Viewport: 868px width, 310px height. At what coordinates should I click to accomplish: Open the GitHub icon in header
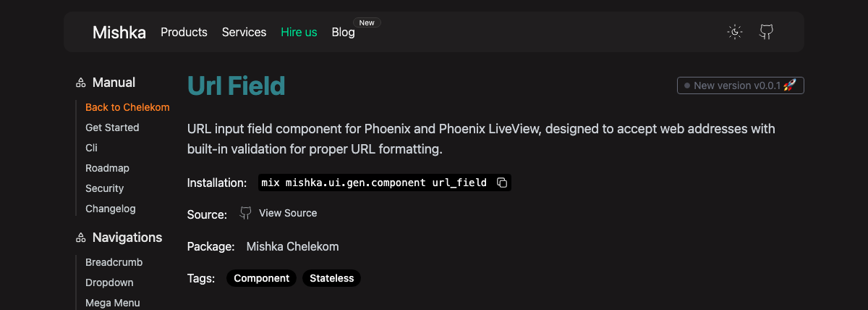point(766,32)
